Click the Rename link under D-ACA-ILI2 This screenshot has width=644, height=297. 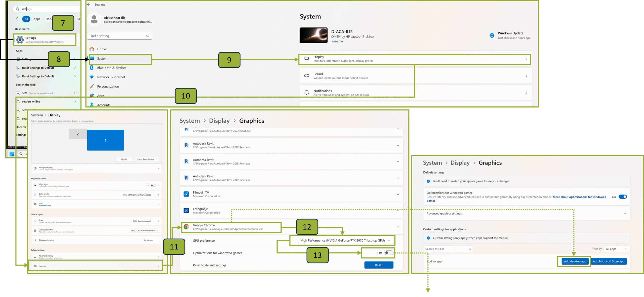coord(337,41)
